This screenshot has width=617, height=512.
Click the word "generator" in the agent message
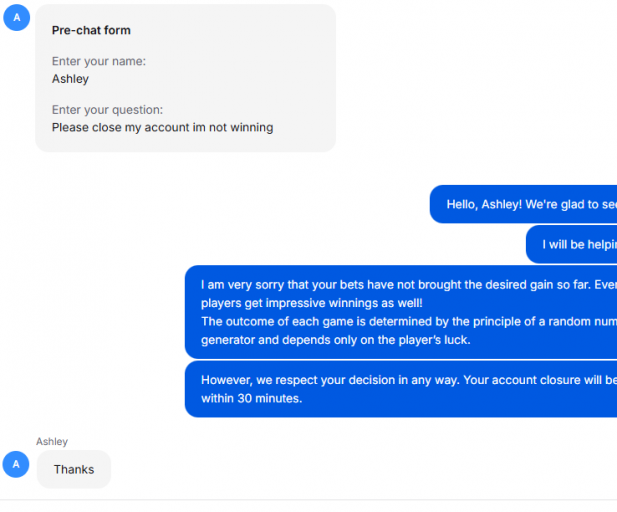click(x=231, y=340)
